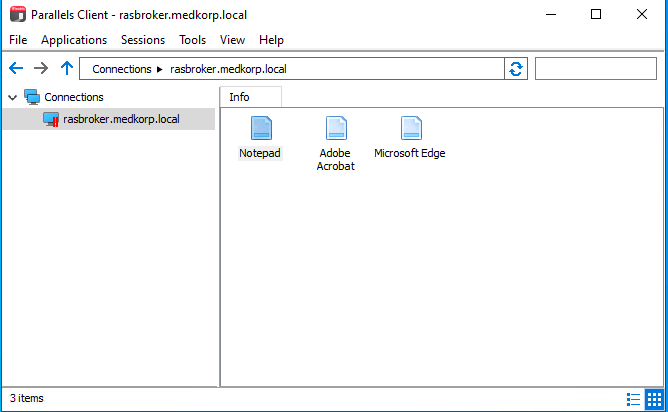This screenshot has height=412, width=668.
Task: Click the back navigation arrow
Action: pyautogui.click(x=16, y=68)
